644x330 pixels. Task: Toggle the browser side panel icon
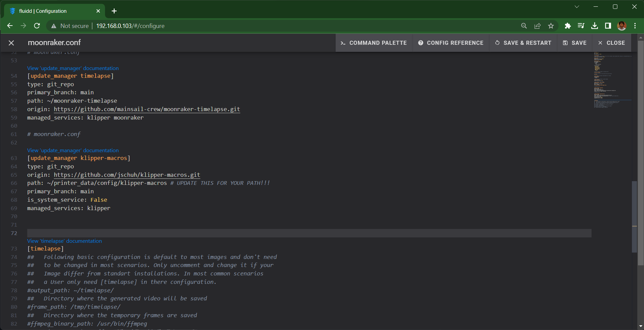pos(608,26)
